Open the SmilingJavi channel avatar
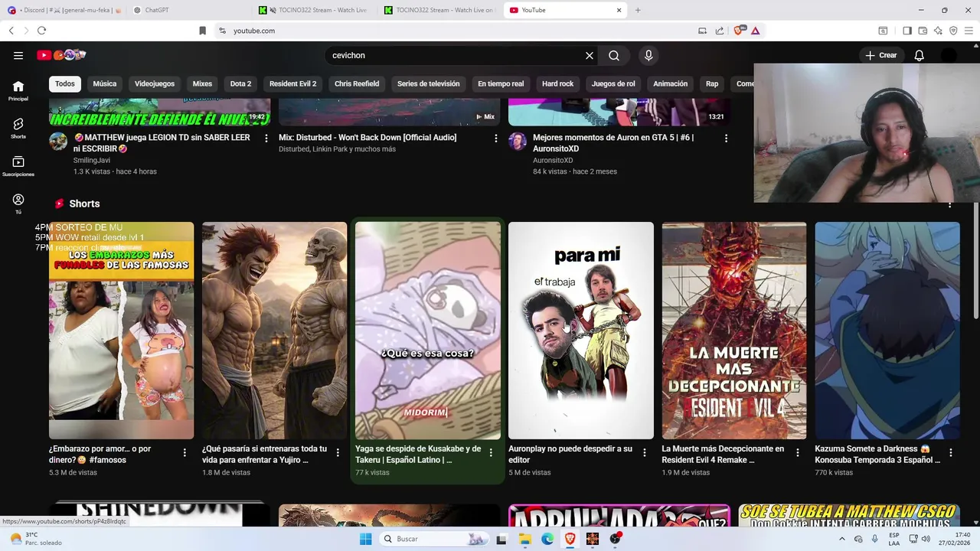Viewport: 980px width, 551px height. 58,141
